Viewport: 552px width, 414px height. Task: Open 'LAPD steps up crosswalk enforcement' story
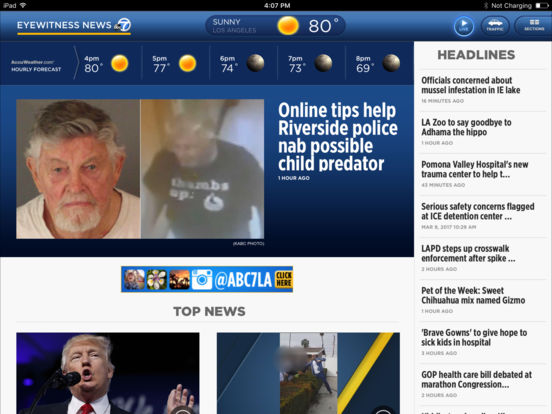coord(468,253)
